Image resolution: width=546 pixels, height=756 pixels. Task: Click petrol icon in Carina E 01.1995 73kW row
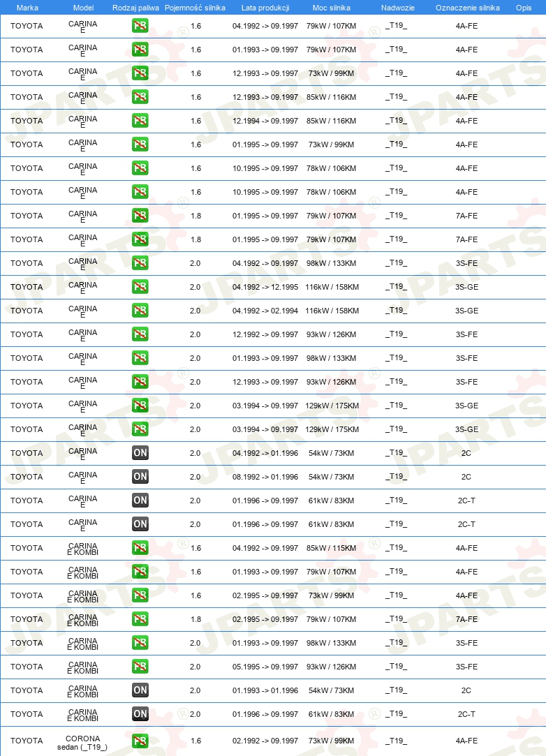tap(140, 144)
